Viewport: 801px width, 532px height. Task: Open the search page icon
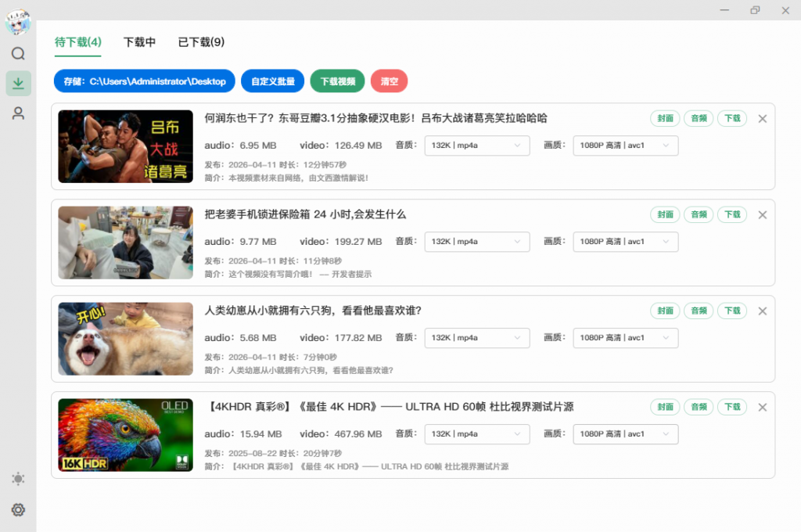pos(19,54)
